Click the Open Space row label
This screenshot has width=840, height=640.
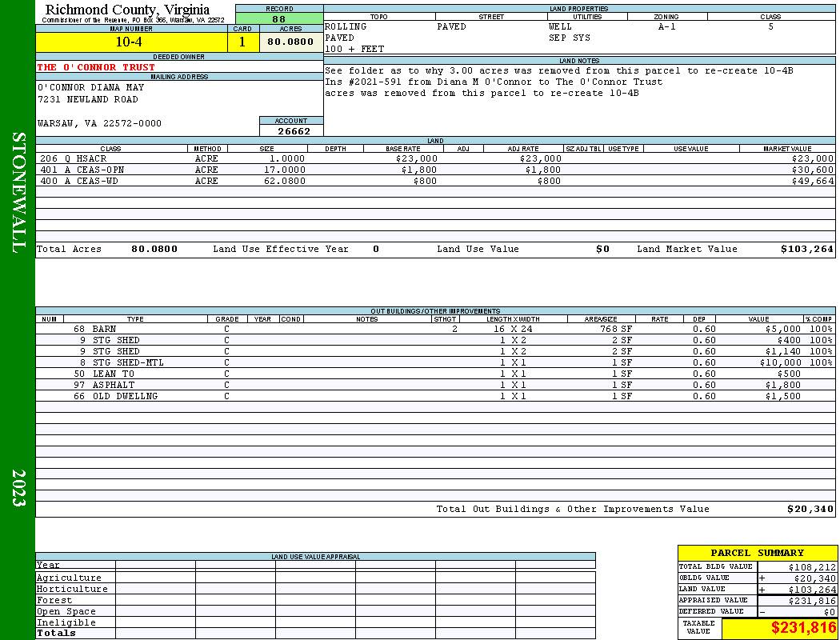pyautogui.click(x=66, y=612)
